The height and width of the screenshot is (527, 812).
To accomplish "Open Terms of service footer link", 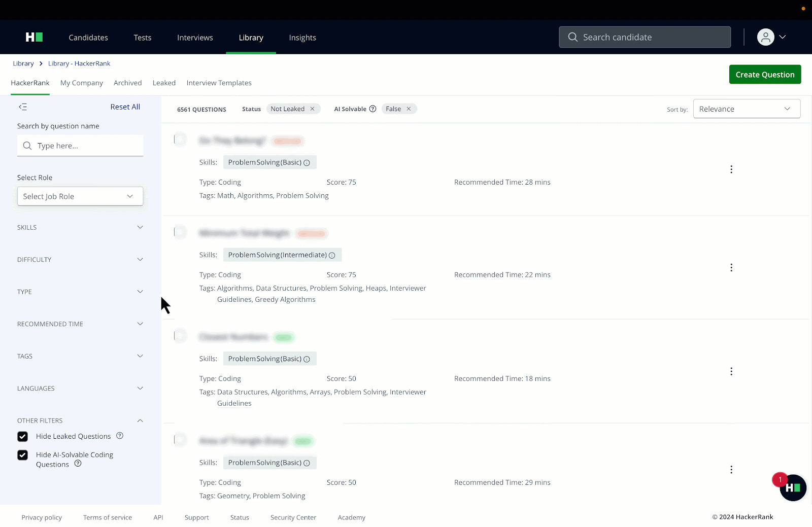I will (108, 517).
